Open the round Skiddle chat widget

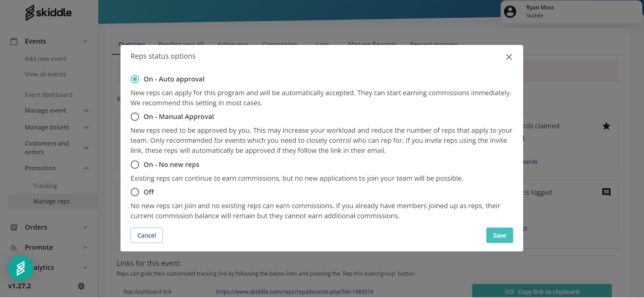point(20,269)
